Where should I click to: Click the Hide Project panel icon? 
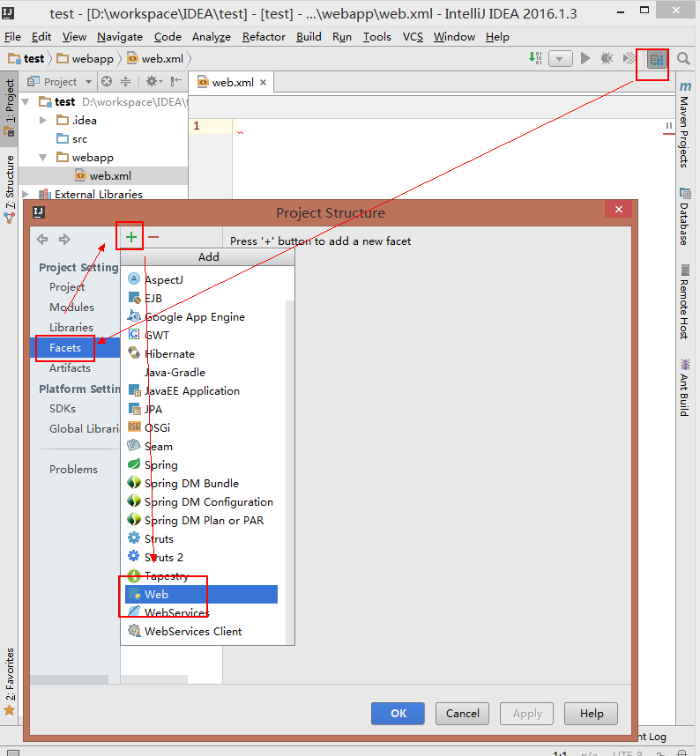coord(176,81)
